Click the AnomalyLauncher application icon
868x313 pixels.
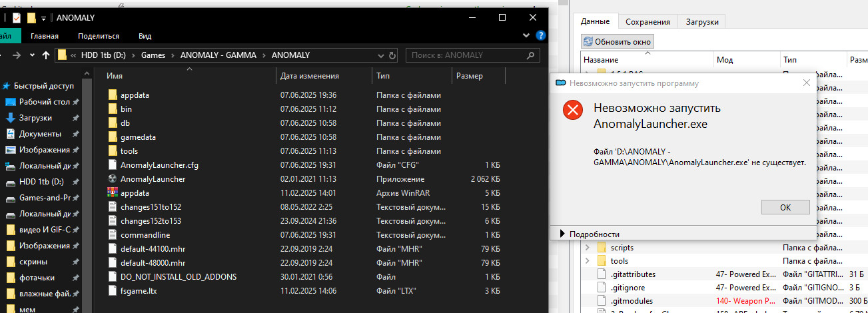tap(112, 179)
